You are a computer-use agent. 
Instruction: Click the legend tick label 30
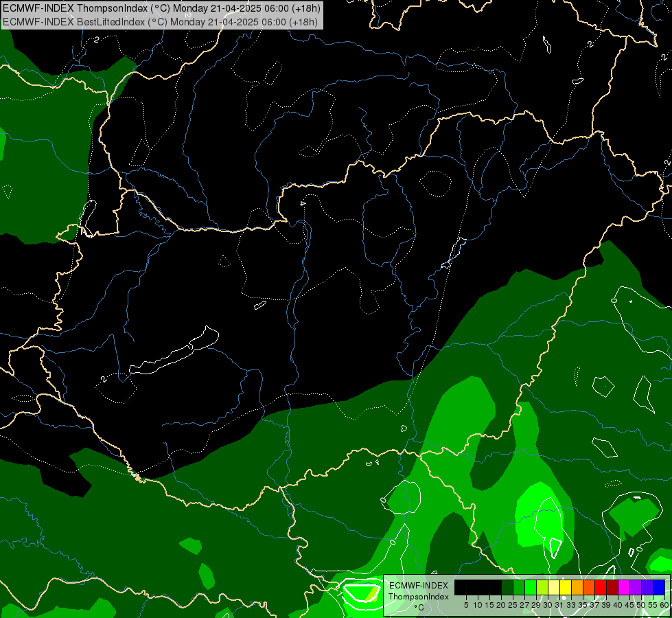(x=548, y=605)
